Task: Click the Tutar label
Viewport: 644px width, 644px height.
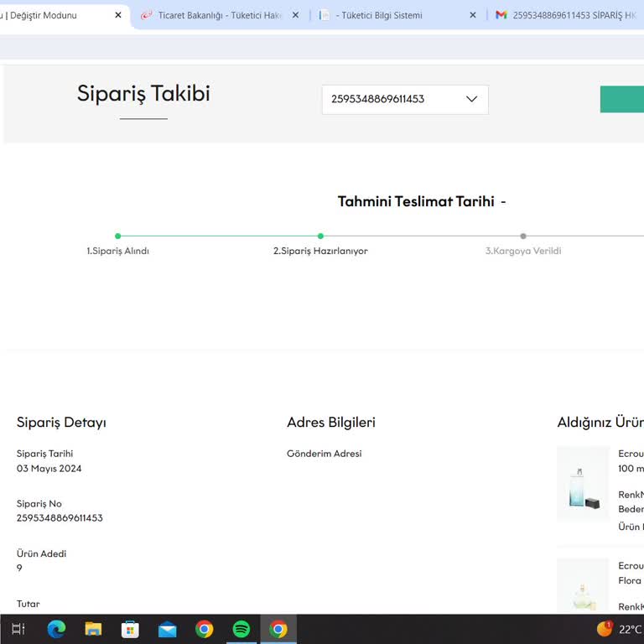Action: [28, 604]
